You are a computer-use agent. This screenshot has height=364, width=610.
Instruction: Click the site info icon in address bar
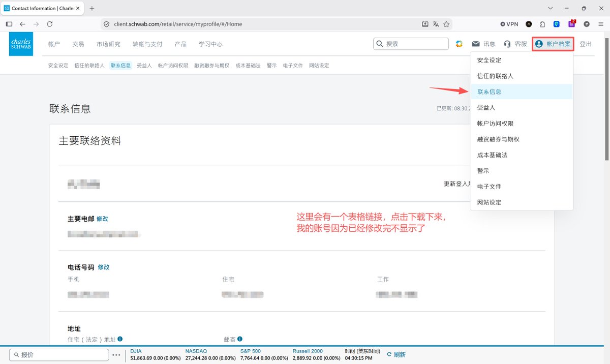point(106,24)
